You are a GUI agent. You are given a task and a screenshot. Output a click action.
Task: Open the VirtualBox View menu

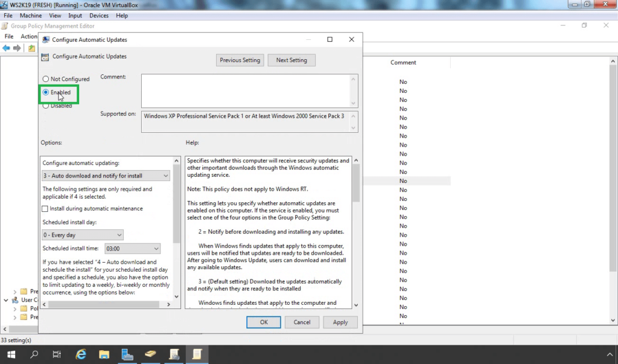pyautogui.click(x=55, y=15)
